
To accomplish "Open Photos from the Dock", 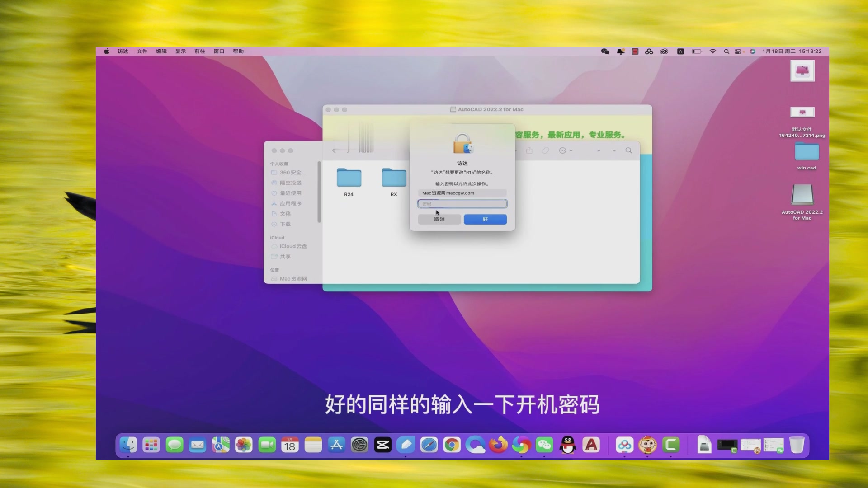I will [244, 446].
